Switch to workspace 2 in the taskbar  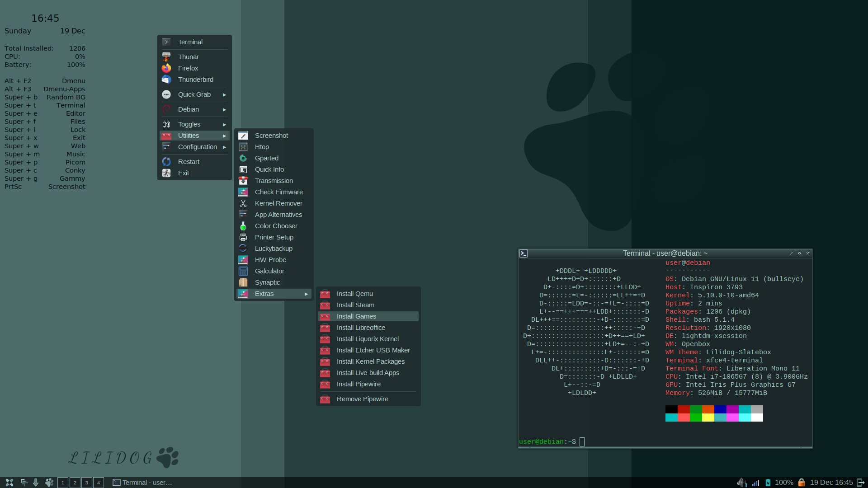[75, 482]
